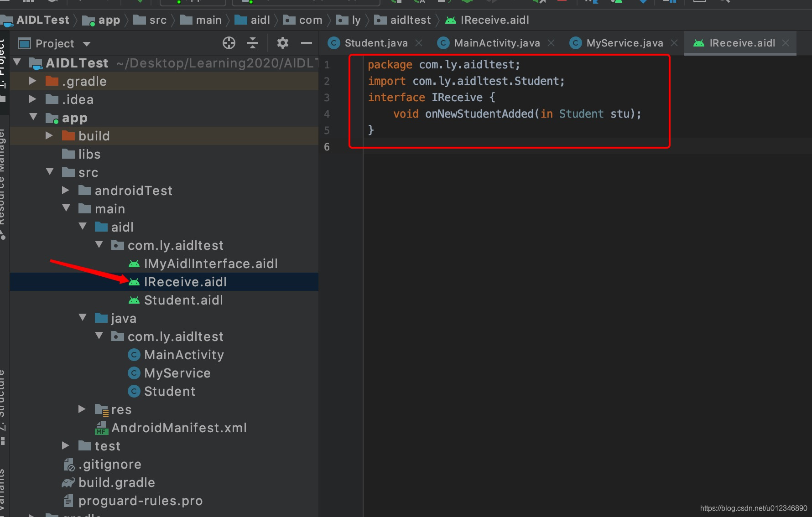The image size is (812, 517).
Task: Click the import statement line
Action: click(x=466, y=81)
